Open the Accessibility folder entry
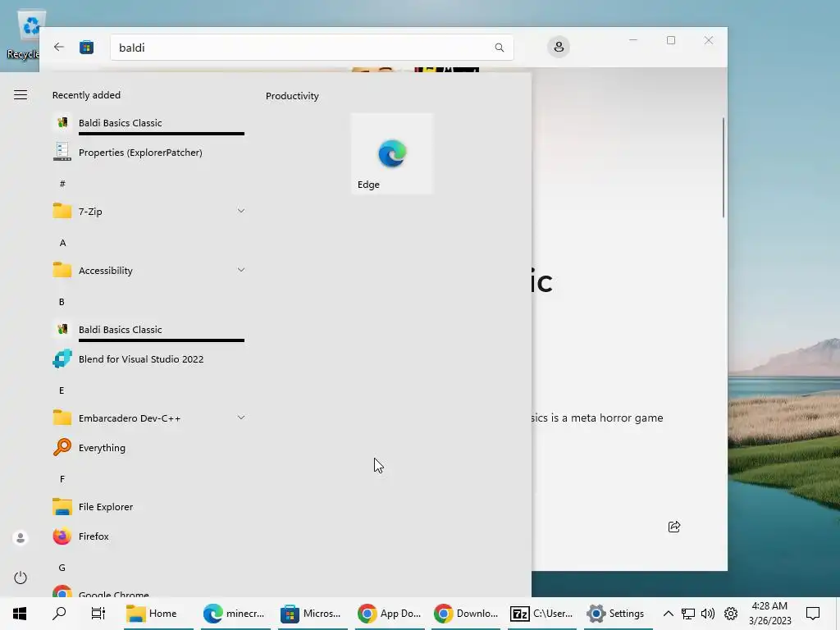Image resolution: width=840 pixels, height=630 pixels. pyautogui.click(x=148, y=270)
